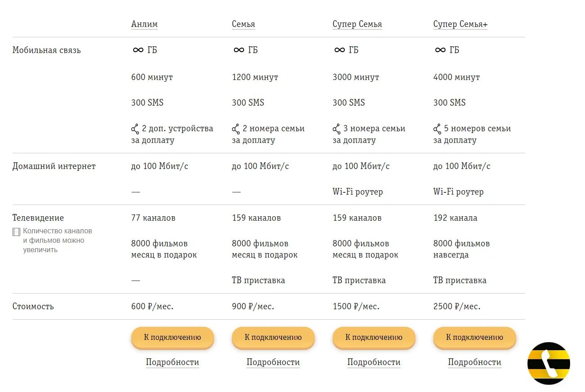Click share icon beside 3 номера семьи

pyautogui.click(x=336, y=129)
